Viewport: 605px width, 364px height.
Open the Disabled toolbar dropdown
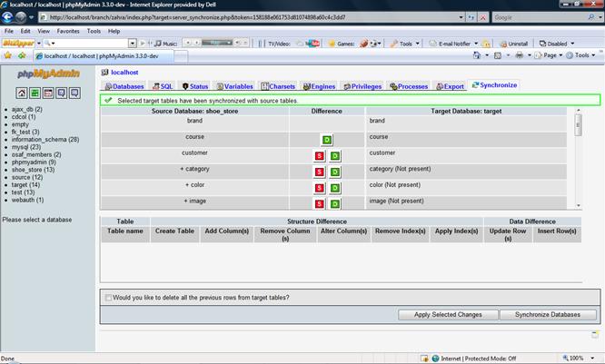[x=556, y=43]
